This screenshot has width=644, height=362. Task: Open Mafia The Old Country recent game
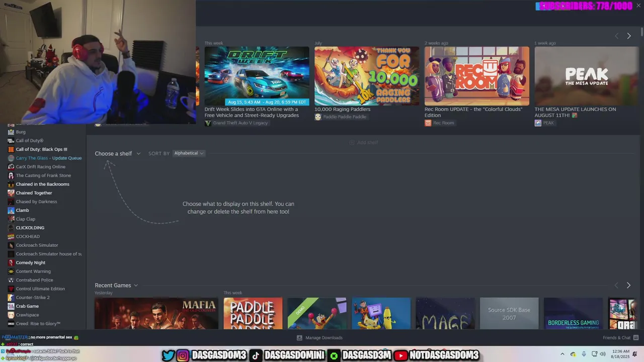pos(156,313)
